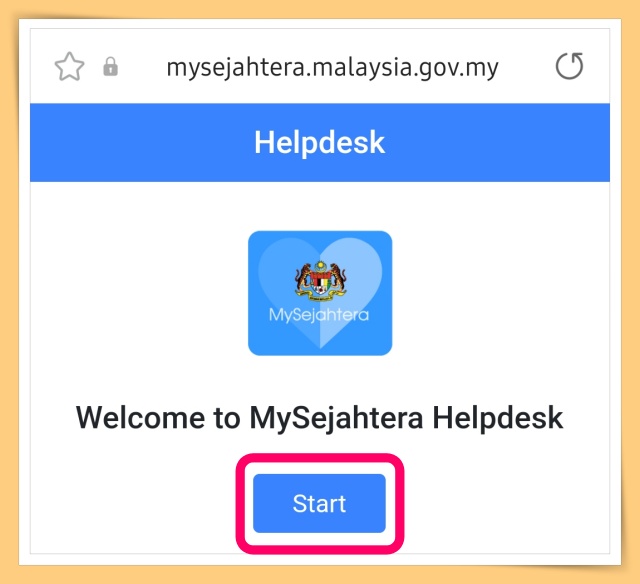Tap the white Start label text
The width and height of the screenshot is (640, 584).
coord(319,503)
